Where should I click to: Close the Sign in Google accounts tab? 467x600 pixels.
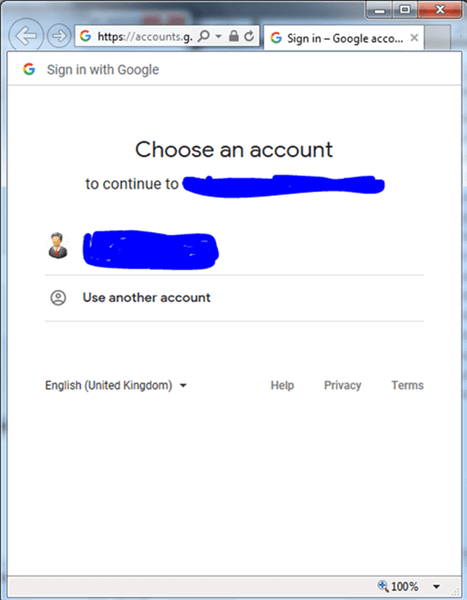pos(414,38)
